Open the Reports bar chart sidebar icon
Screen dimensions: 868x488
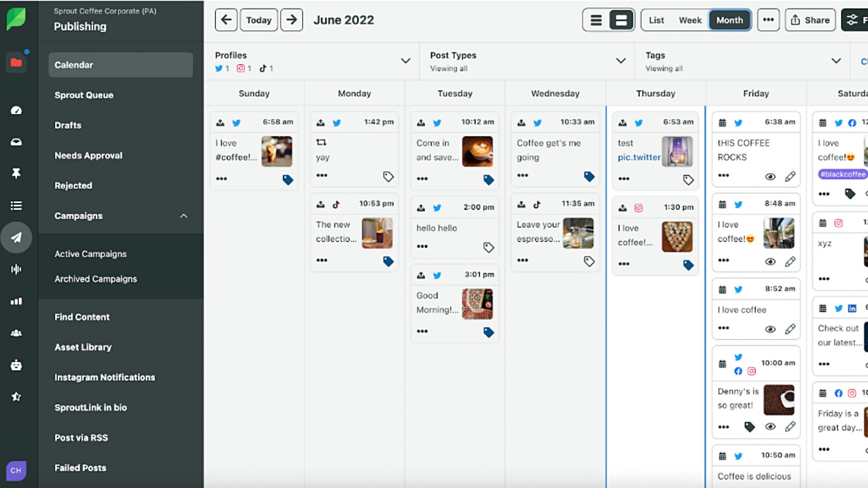(16, 301)
